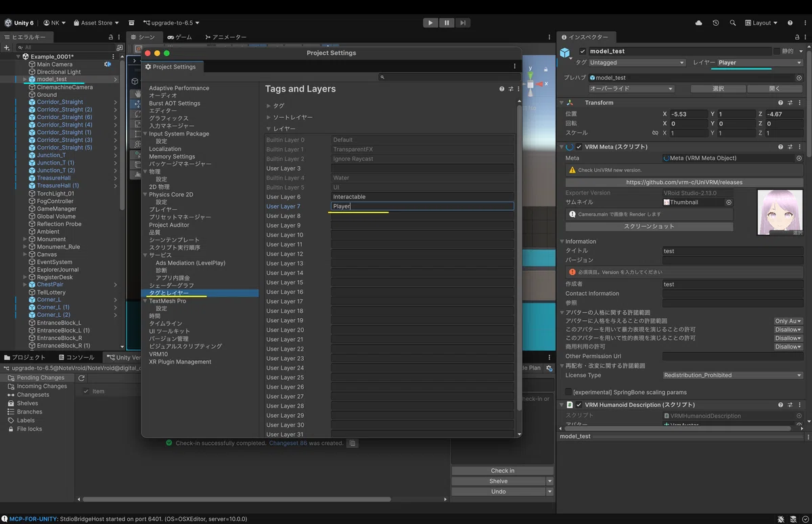Open presets icon of Transform component
This screenshot has height=524, width=812.
(x=790, y=103)
